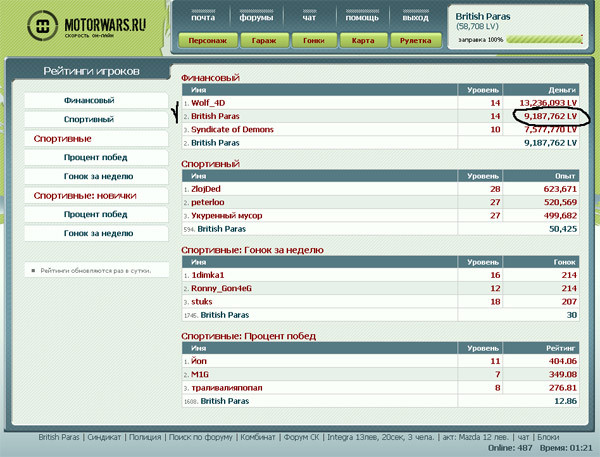Go to the Гараж button

coord(264,40)
